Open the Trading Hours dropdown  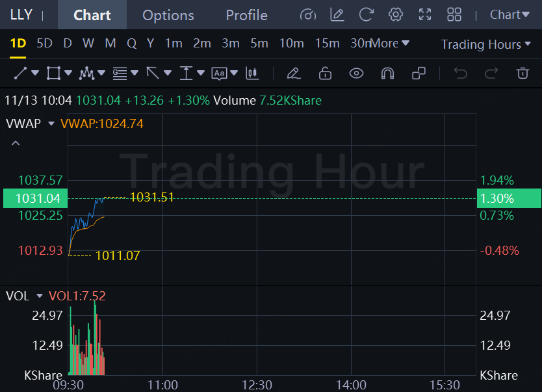click(486, 44)
